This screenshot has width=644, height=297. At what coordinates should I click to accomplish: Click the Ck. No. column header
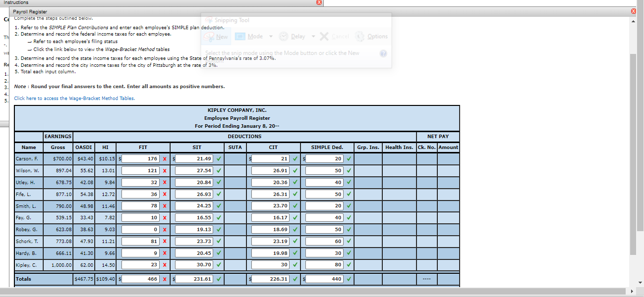[x=427, y=147]
